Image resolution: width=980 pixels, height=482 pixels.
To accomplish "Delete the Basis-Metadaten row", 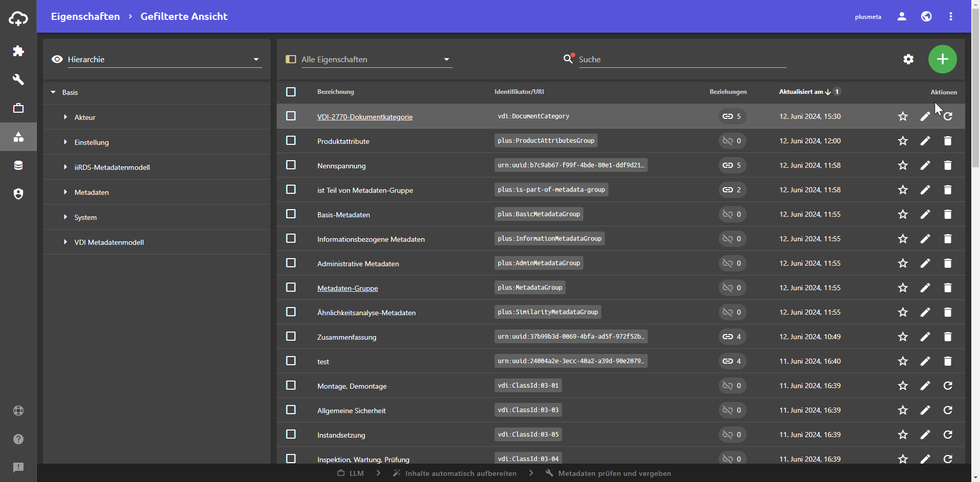I will tap(948, 214).
